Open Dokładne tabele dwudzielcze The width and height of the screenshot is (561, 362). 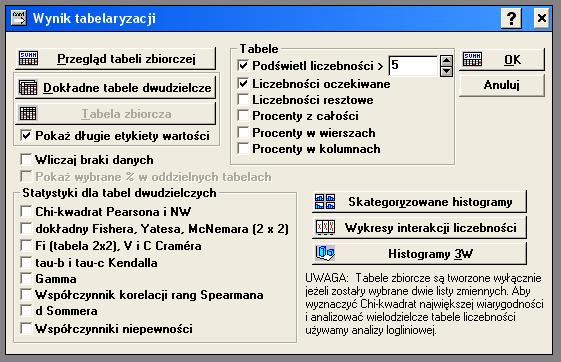116,87
